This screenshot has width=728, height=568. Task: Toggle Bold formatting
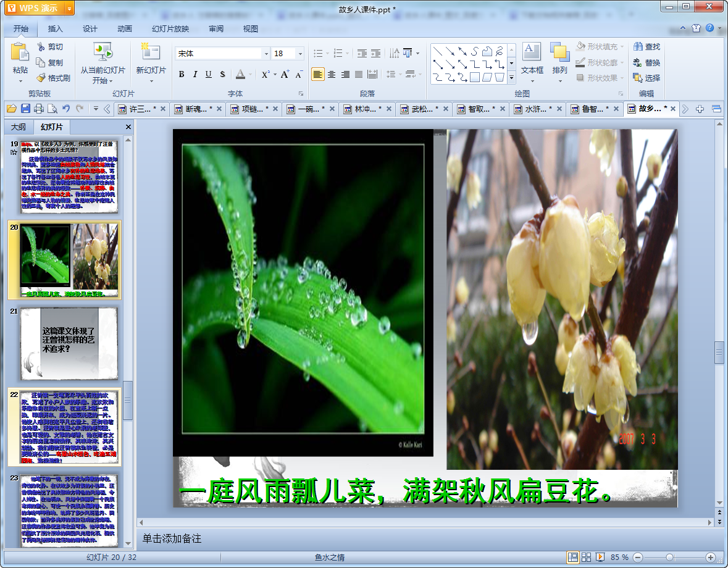[x=182, y=74]
